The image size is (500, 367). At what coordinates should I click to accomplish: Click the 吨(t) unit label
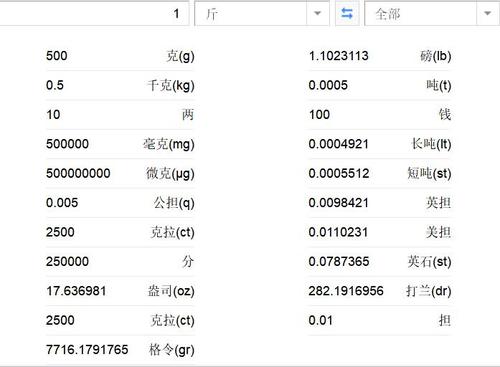click(439, 85)
